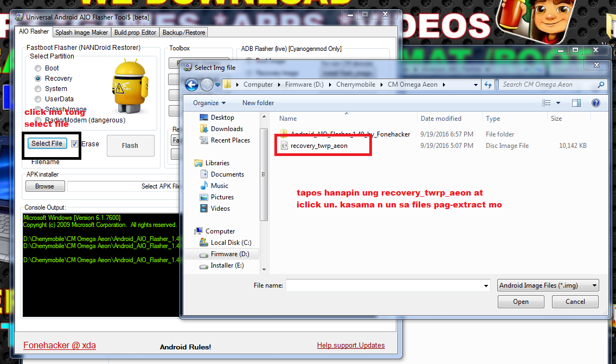The image size is (616, 364).
Task: Open the Android_AIO_Flasher folder
Action: click(350, 134)
